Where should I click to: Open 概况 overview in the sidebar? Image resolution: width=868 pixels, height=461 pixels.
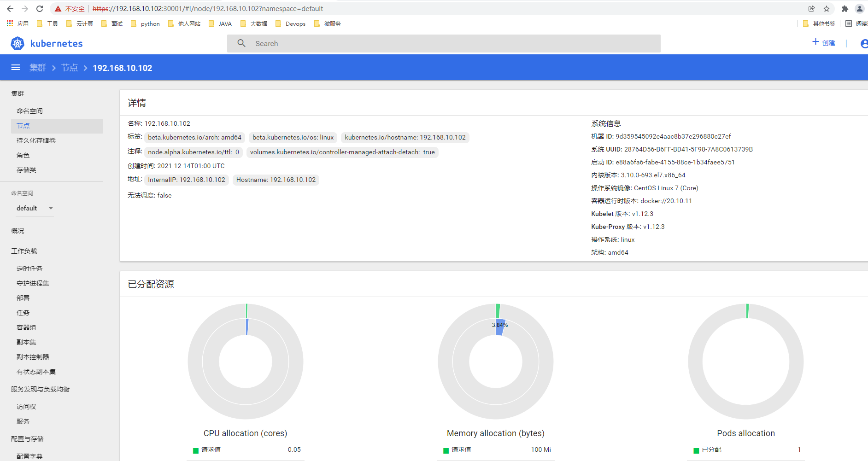point(18,231)
